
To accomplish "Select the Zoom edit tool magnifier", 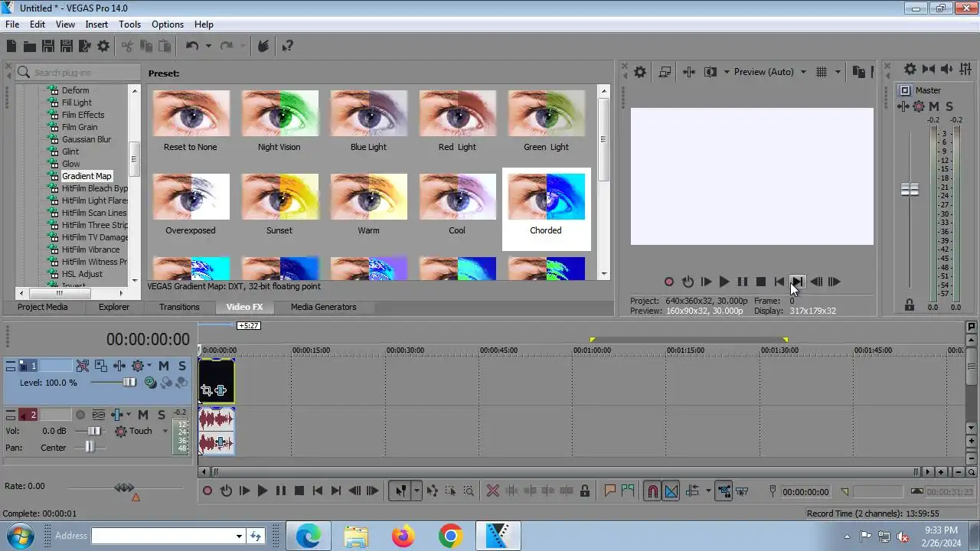I will (x=469, y=491).
